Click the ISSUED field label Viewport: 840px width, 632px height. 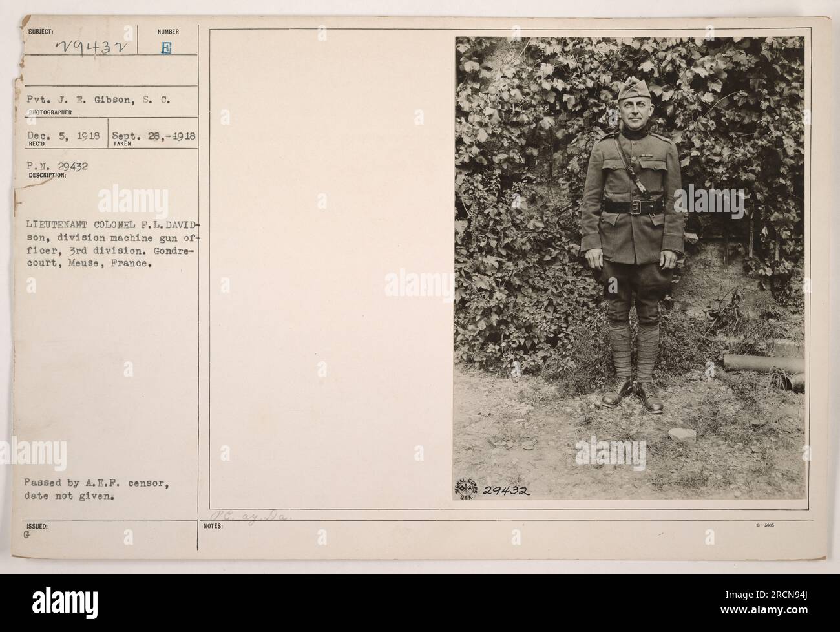pyautogui.click(x=37, y=527)
